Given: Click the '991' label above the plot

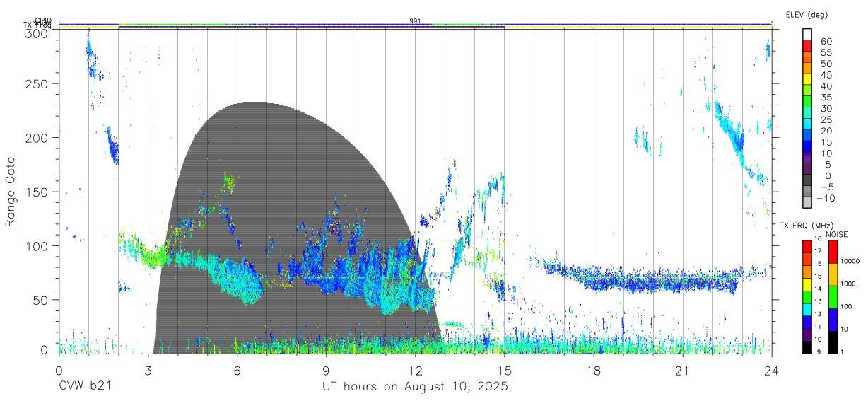Looking at the screenshot, I should (415, 21).
